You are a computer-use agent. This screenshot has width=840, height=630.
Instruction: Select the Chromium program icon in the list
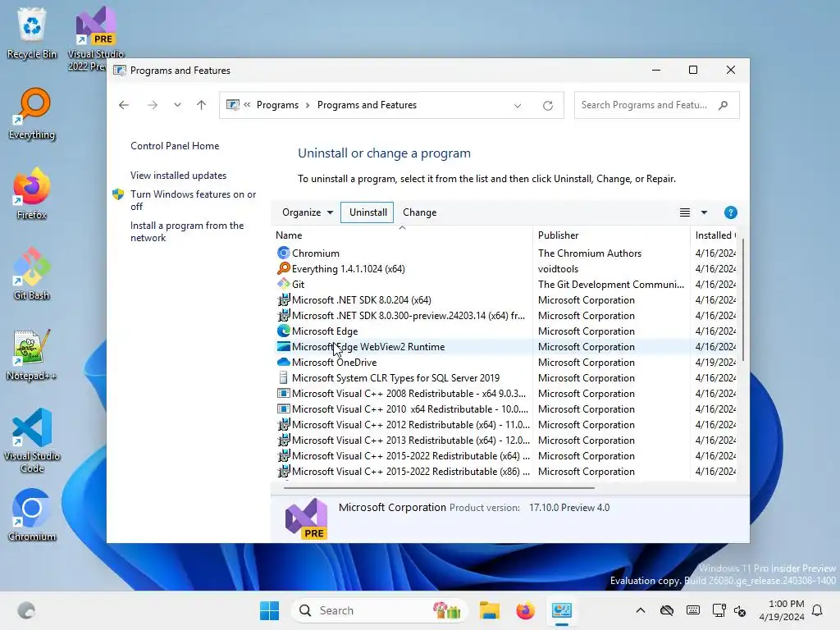pos(283,253)
